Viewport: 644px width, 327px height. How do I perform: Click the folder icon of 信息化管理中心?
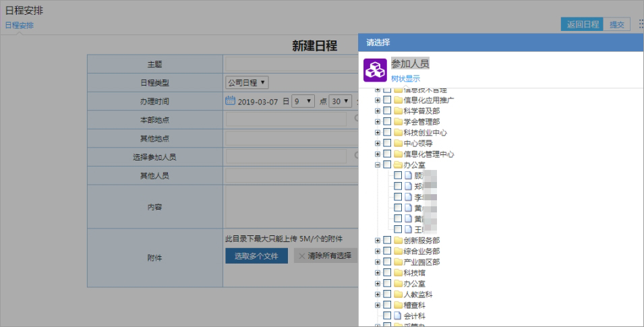click(x=398, y=154)
